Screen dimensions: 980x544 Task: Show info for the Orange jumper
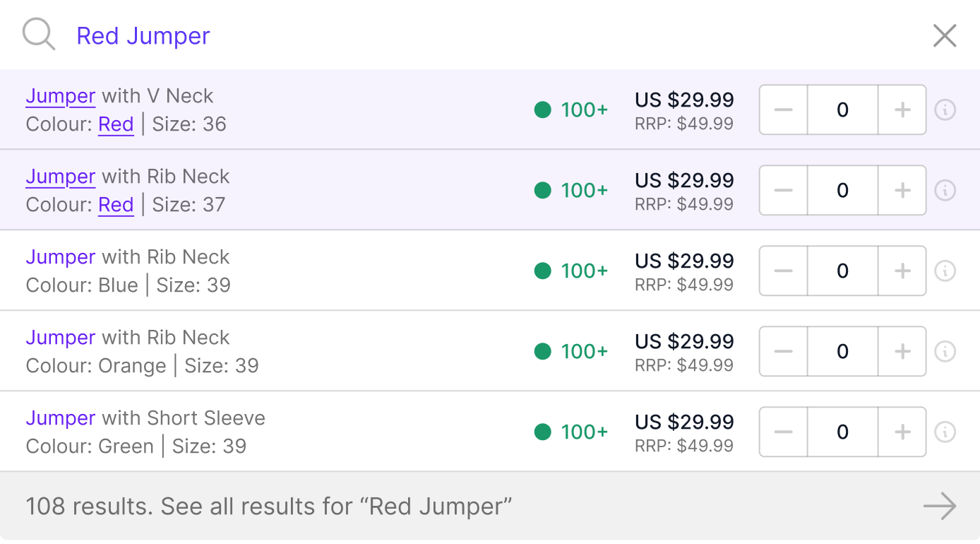[945, 352]
